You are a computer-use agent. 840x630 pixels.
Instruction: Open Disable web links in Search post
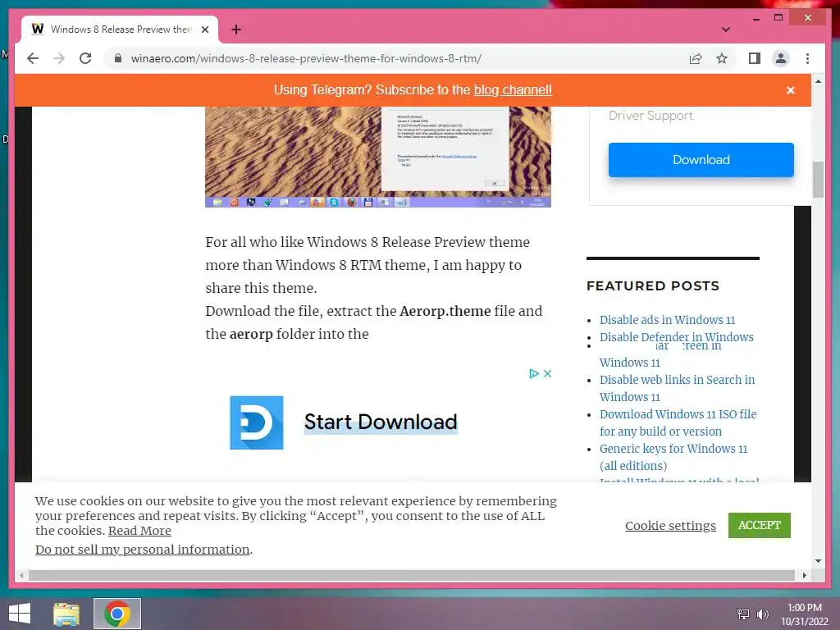click(677, 388)
